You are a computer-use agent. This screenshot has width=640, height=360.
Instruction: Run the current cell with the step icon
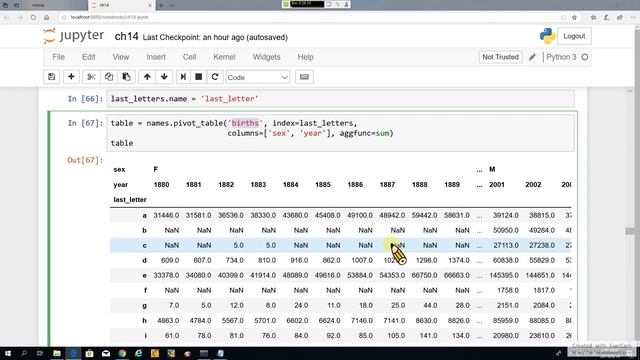[183, 77]
